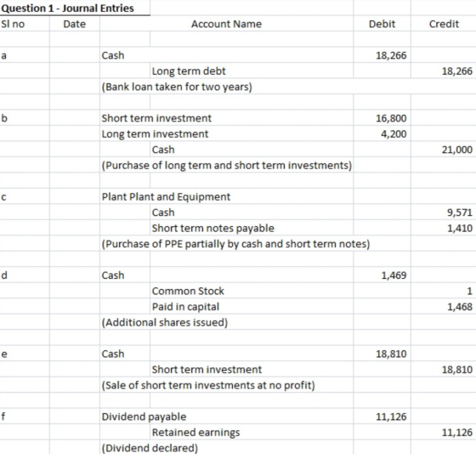
Task: Select the Date header cell
Action: (75, 24)
